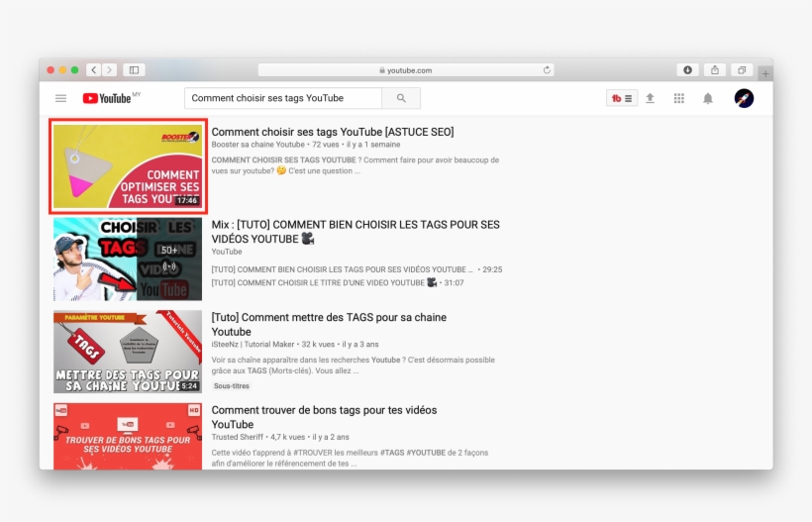Reload the page in address bar
Viewport: 812px width, 522px height.
(547, 70)
